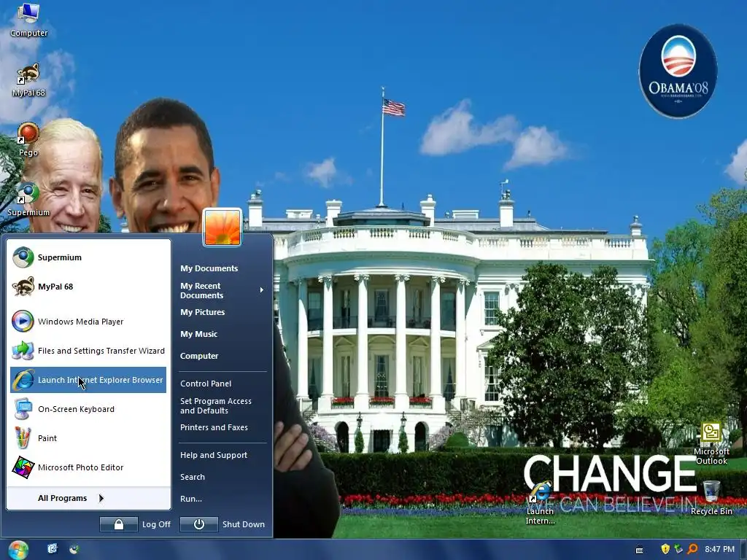747x560 pixels.
Task: Open Set Program Access and Defaults
Action: [x=222, y=405]
